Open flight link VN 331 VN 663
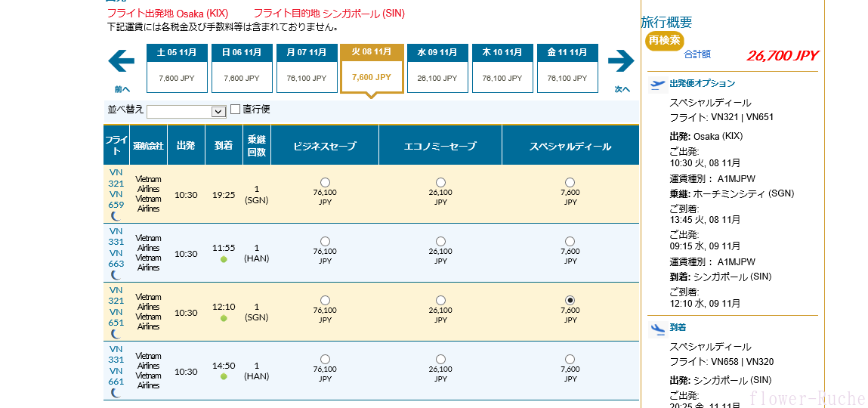 coord(116,248)
